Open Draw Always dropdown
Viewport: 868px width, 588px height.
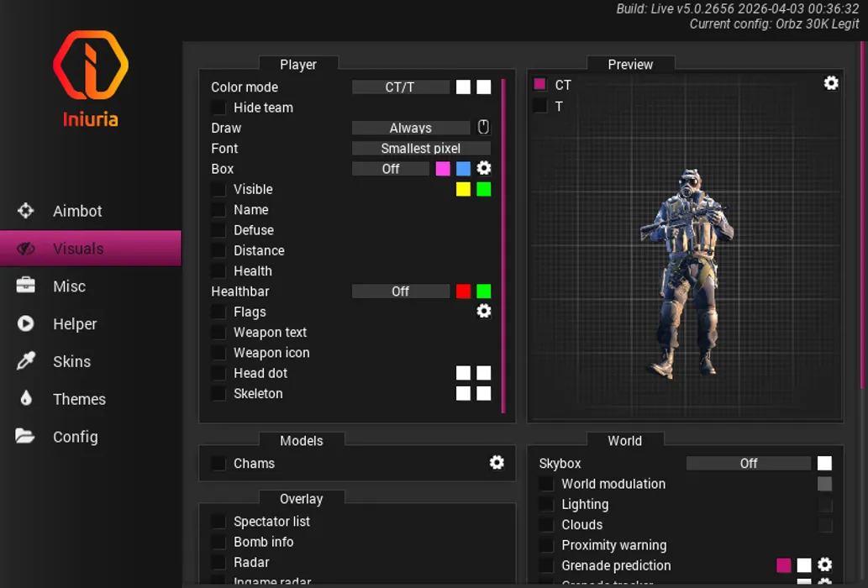411,128
